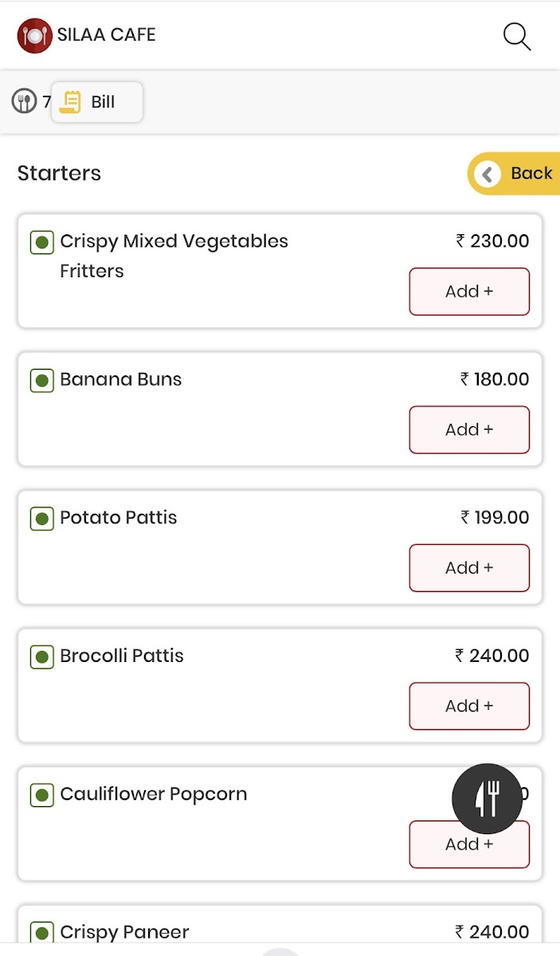The width and height of the screenshot is (560, 956).
Task: Click the veg indicator beside Cauliflower Popcorn
Action: click(41, 795)
